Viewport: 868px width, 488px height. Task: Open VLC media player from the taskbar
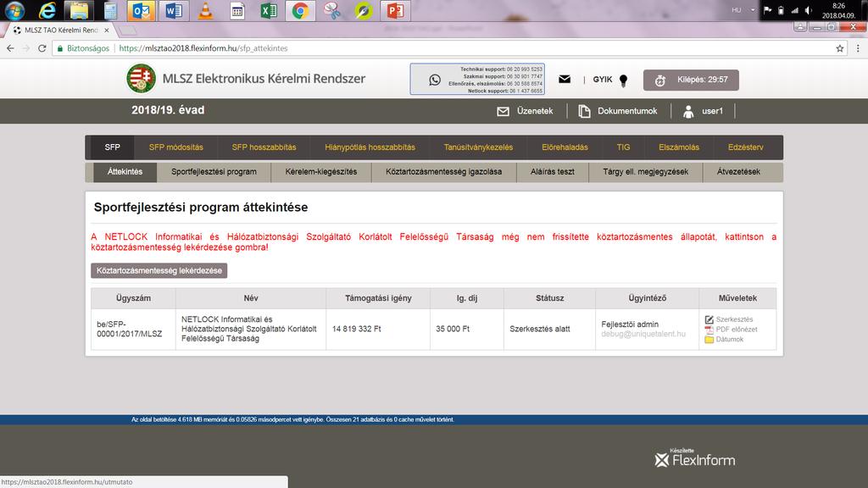pyautogui.click(x=205, y=10)
